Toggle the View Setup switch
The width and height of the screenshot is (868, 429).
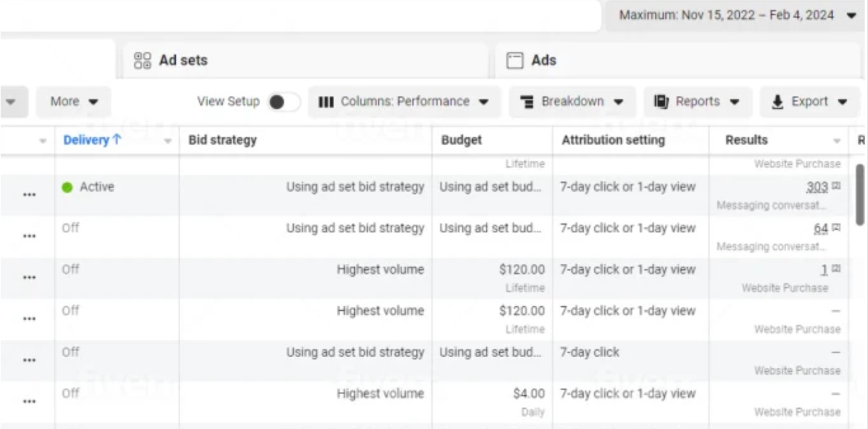[x=283, y=102]
